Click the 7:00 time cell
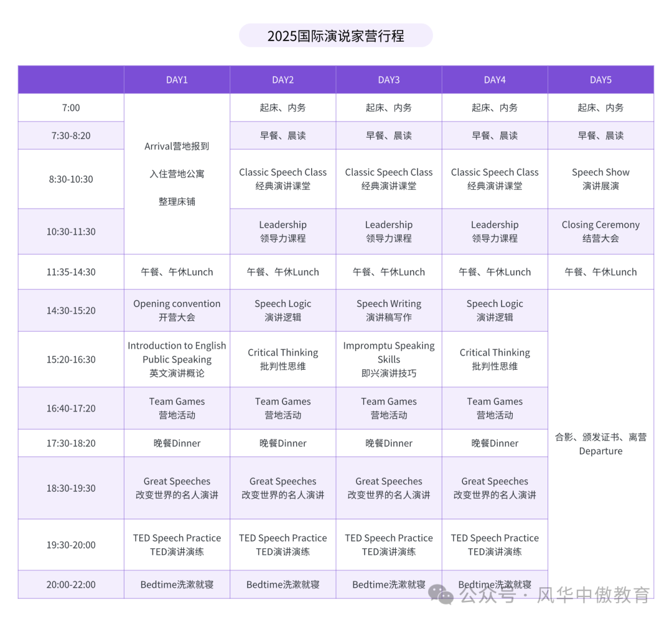 click(x=71, y=108)
